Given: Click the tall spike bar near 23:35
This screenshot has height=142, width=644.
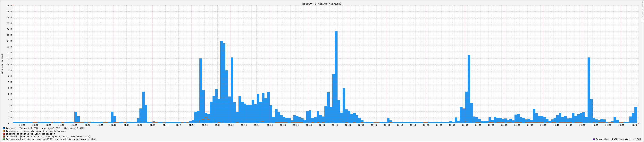Looking at the screenshot, I should pyautogui.click(x=469, y=88).
